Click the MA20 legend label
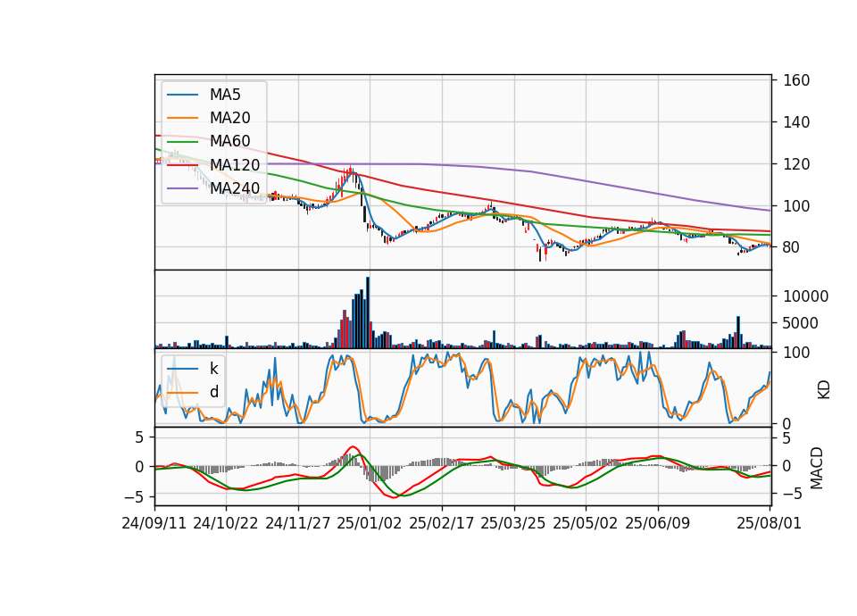This screenshot has height=616, width=857. pos(229,118)
